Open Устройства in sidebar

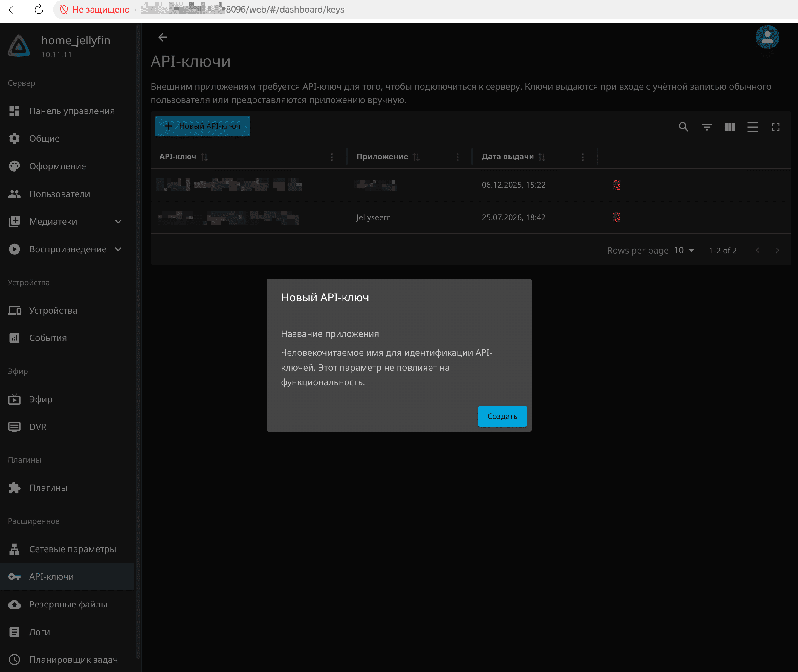(x=67, y=311)
